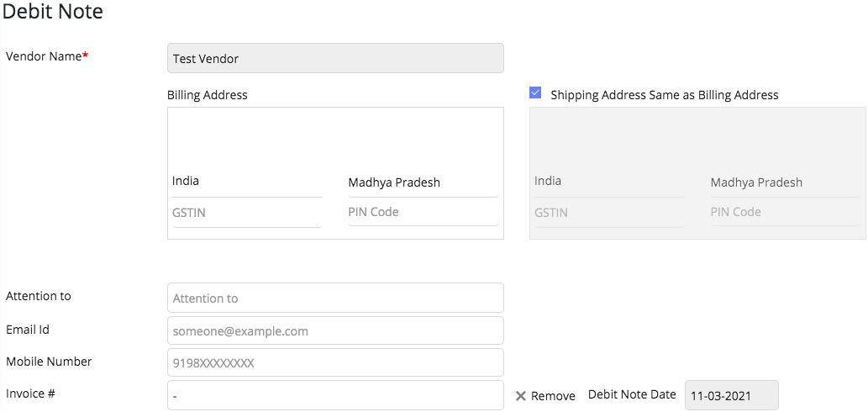Click the Attention to input field
Image resolution: width=868 pixels, height=412 pixels.
pyautogui.click(x=335, y=298)
